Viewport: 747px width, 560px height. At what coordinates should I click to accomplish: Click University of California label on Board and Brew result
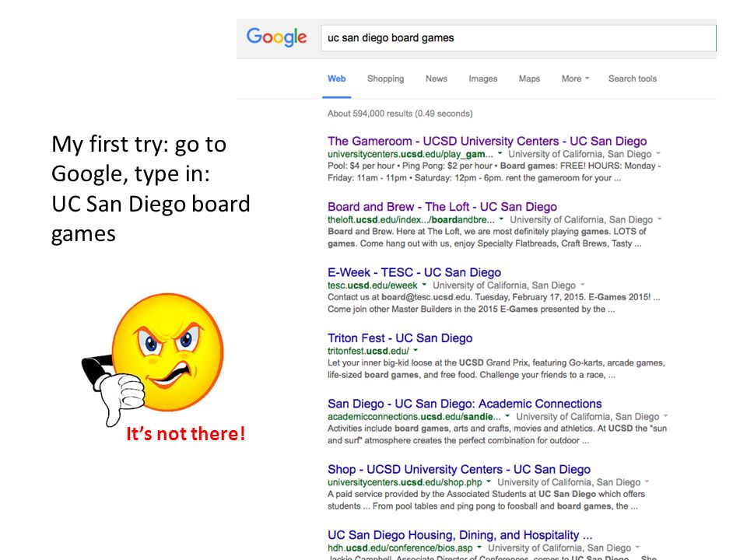point(581,220)
